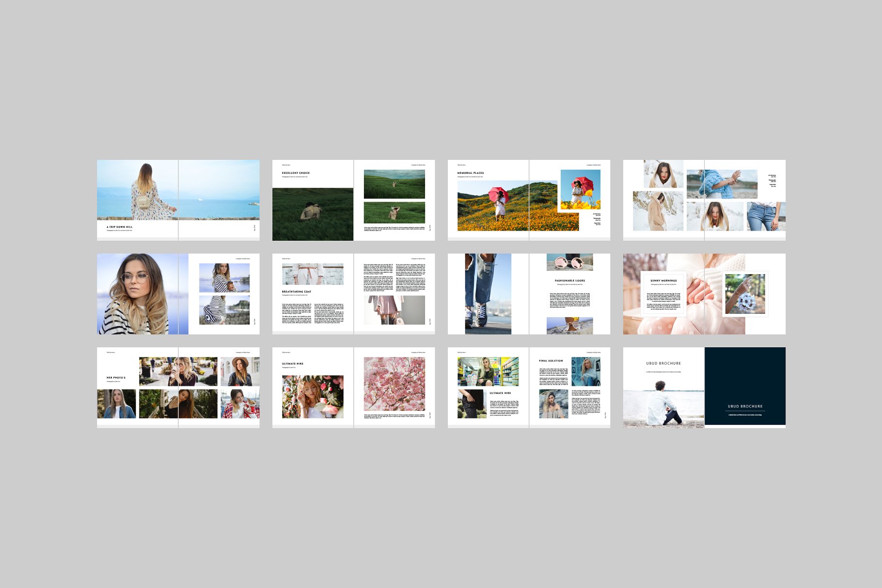
Task: Click the 'Excellent Choice' page title
Action: coord(296,173)
